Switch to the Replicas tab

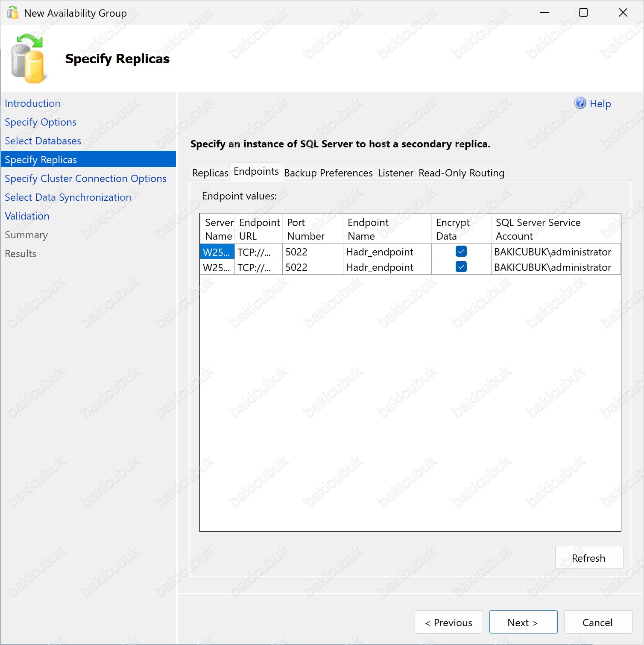point(210,173)
